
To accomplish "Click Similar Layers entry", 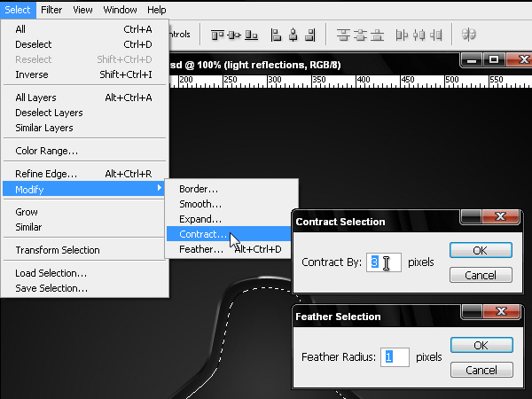I will point(84,128).
